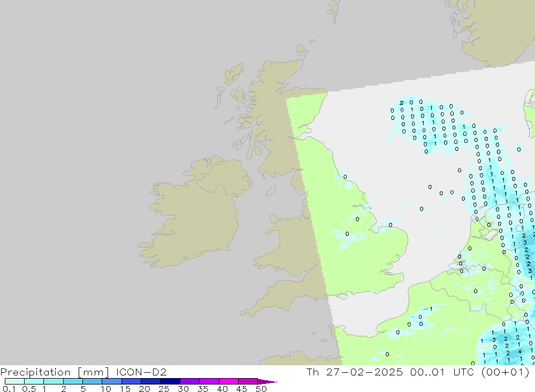Image resolution: width=535 pixels, height=392 pixels.
Task: Select the purple 30 mm legend swatch
Action: point(189,381)
